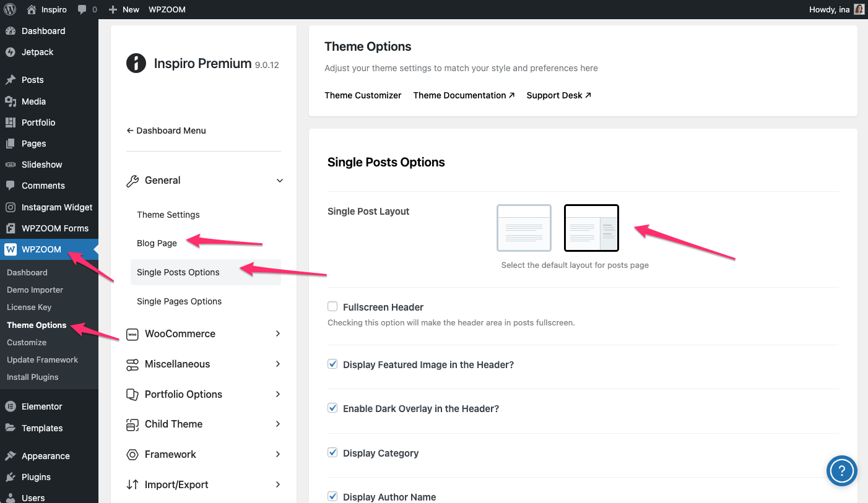The width and height of the screenshot is (868, 503).
Task: Open Demo Importer in WPZOOM submenu
Action: pos(35,290)
